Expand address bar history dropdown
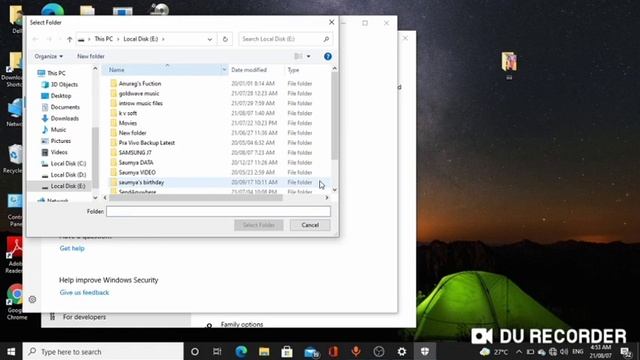This screenshot has height=360, width=640. pos(210,39)
